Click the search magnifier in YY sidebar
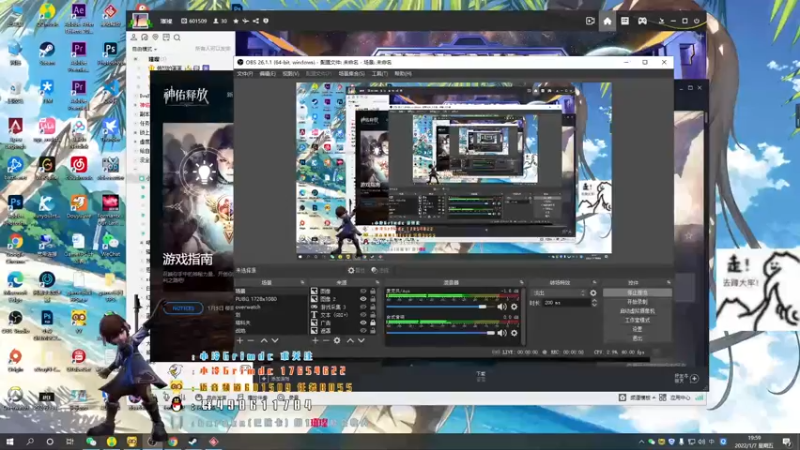800x450 pixels. pos(177,37)
